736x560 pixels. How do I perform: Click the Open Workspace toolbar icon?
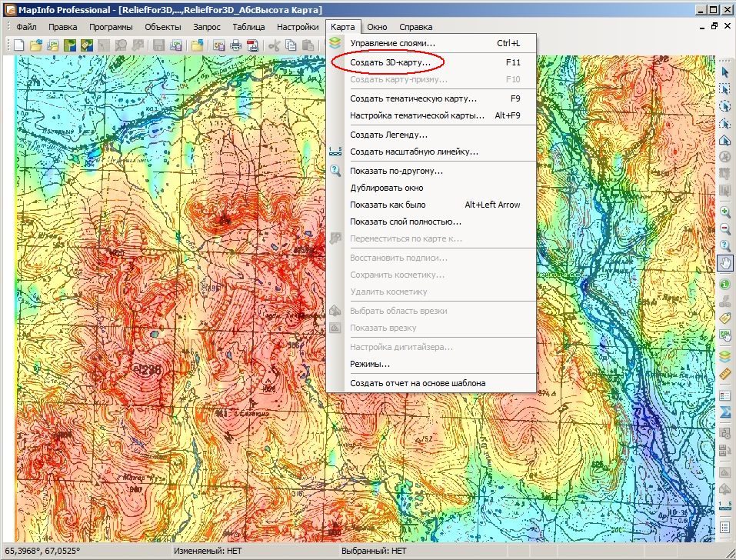pyautogui.click(x=52, y=45)
